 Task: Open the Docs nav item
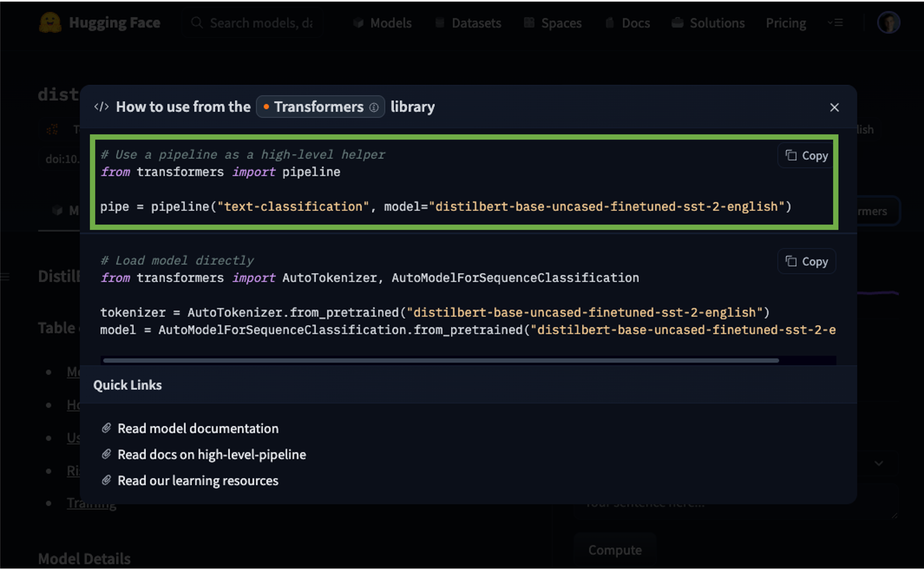(628, 23)
